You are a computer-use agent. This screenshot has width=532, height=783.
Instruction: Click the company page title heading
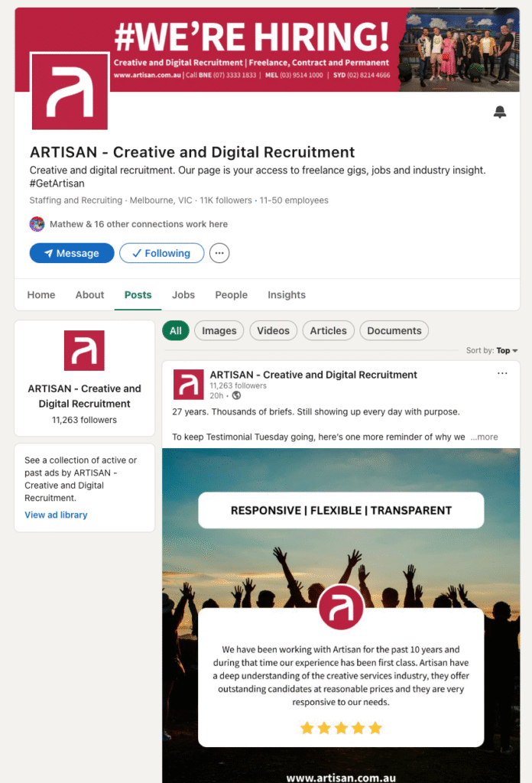192,152
